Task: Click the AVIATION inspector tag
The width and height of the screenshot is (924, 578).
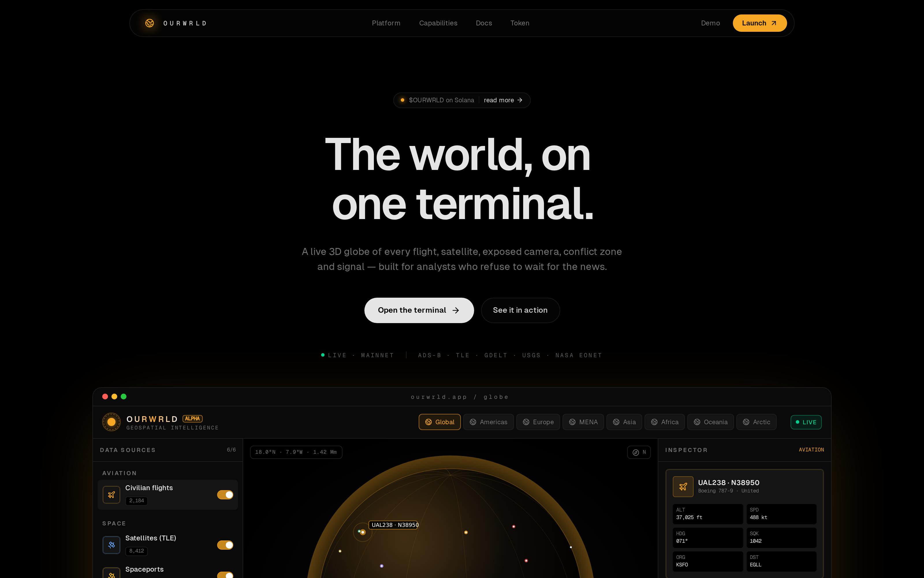Action: [811, 450]
